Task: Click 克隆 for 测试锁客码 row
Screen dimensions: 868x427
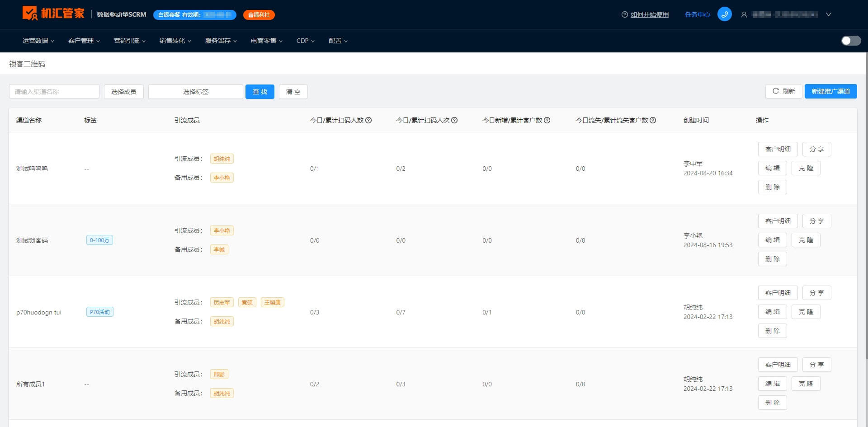Action: [x=806, y=240]
